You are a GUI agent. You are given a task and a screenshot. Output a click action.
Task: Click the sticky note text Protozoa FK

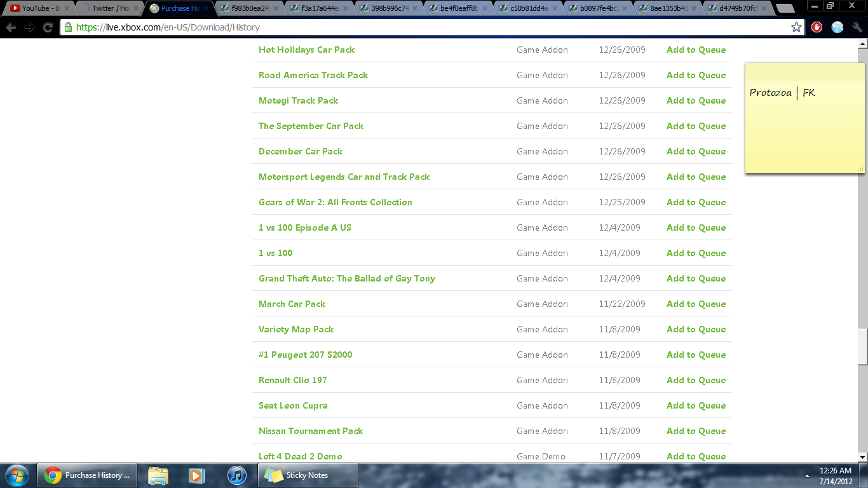point(782,93)
